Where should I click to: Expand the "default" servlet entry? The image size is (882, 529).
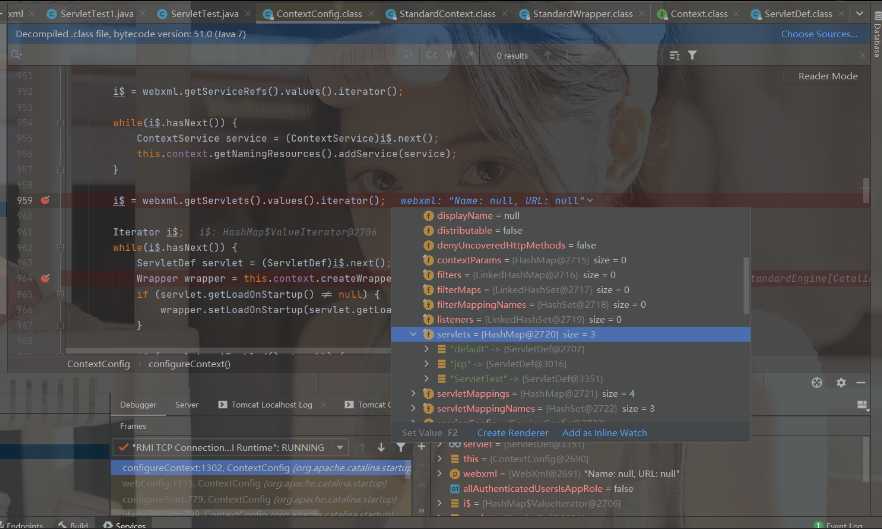(x=426, y=349)
